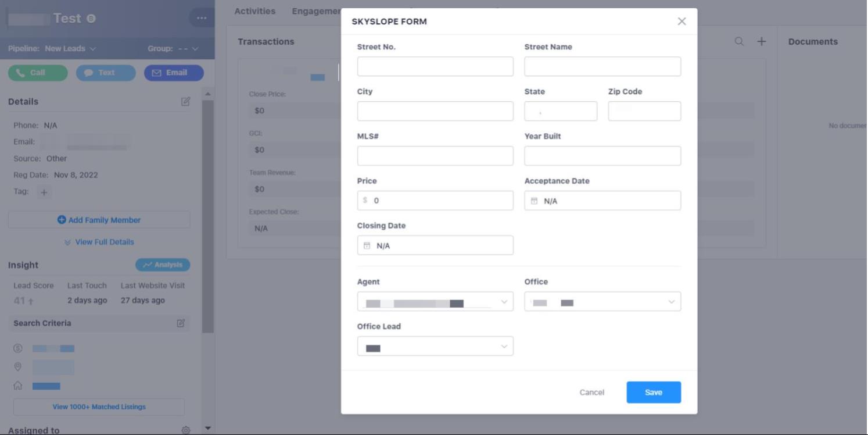
Task: Close the SkySlope form dialog
Action: coord(682,22)
